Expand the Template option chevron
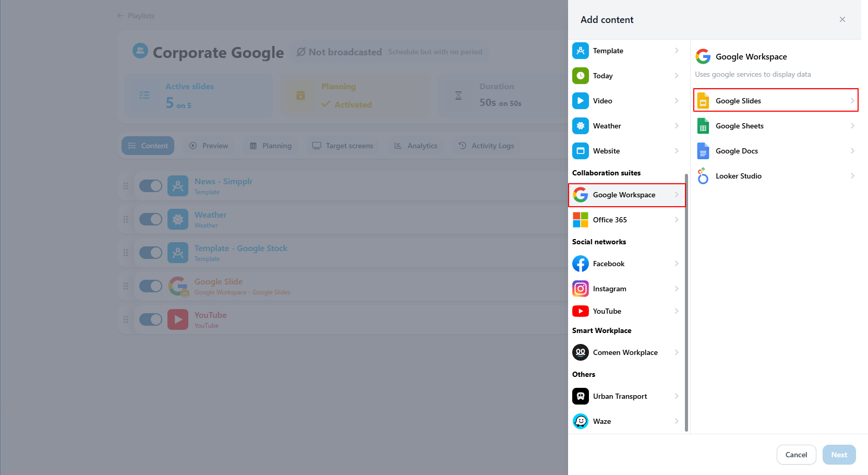The width and height of the screenshot is (868, 475). click(677, 51)
